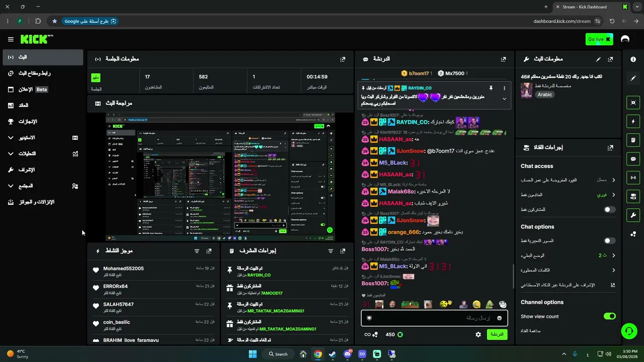Screen dimensions: 644x362
Task: Open pinned message three-dot menu
Action: coord(504,88)
